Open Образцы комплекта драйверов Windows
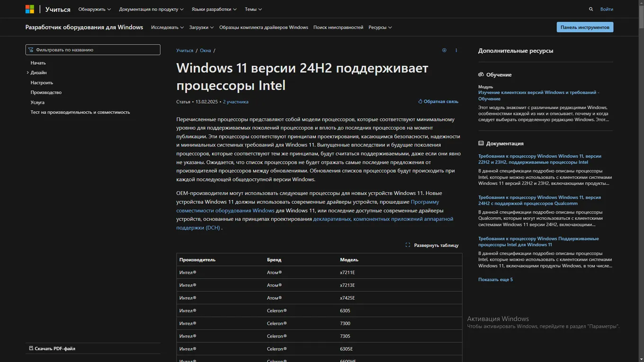644x362 pixels. point(264,27)
